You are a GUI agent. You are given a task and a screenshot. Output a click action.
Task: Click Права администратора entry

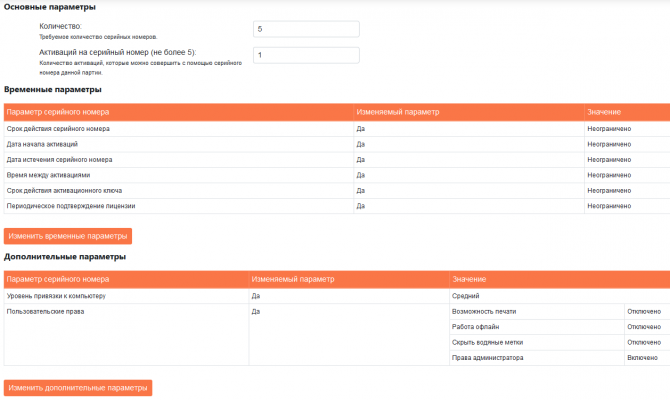click(x=537, y=358)
